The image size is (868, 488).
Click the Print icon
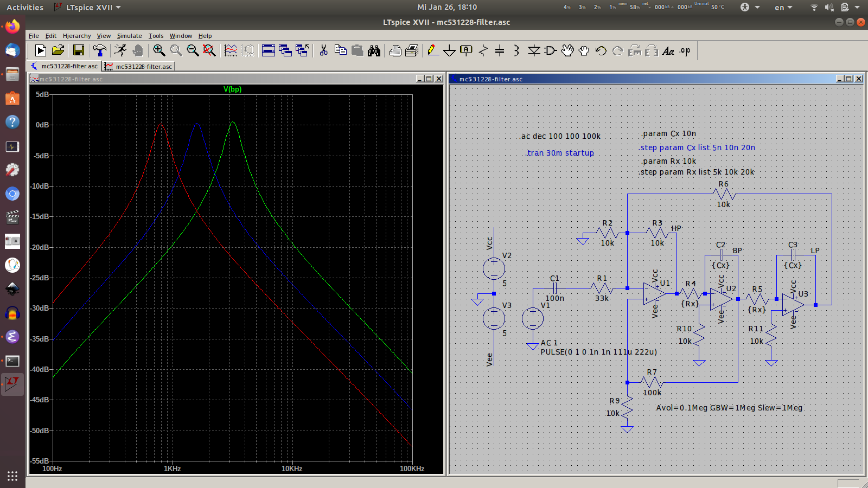coord(395,50)
